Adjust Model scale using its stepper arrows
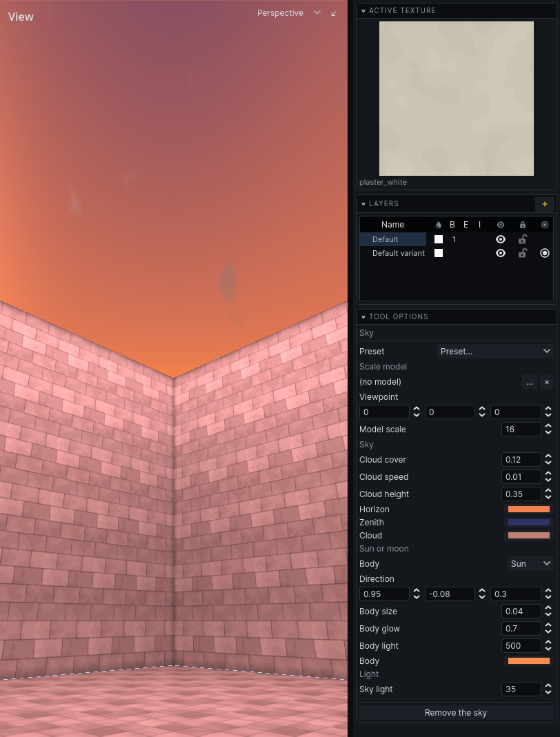 click(x=548, y=429)
